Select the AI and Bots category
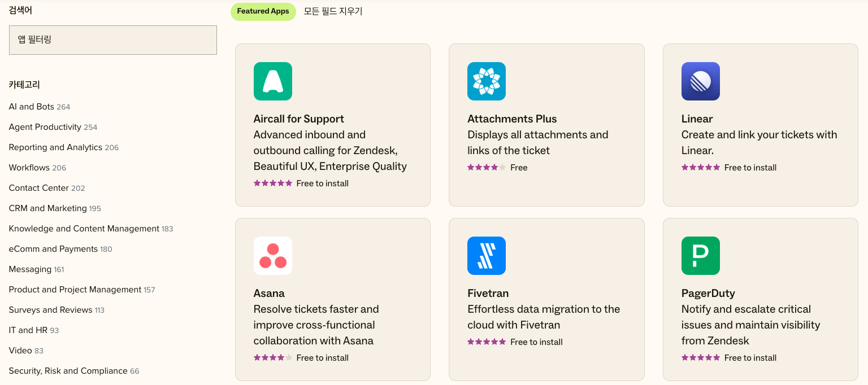Viewport: 868px width, 385px height. coord(32,107)
